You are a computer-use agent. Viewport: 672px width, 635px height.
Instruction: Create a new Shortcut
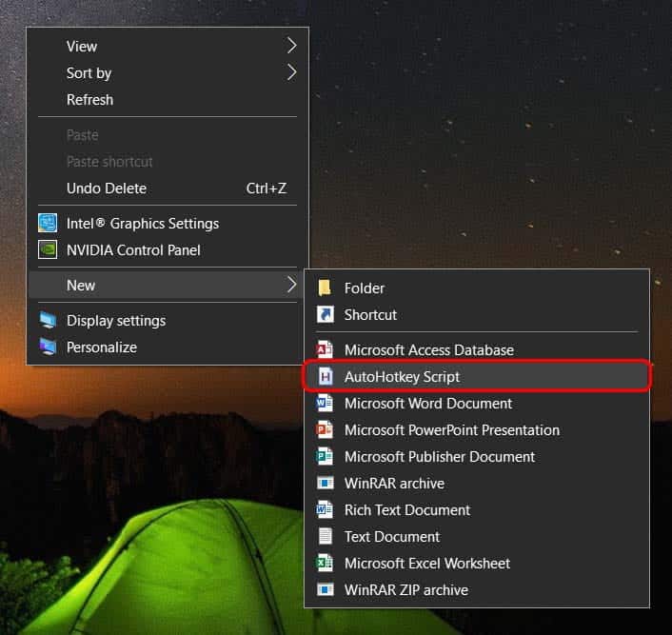point(477,315)
